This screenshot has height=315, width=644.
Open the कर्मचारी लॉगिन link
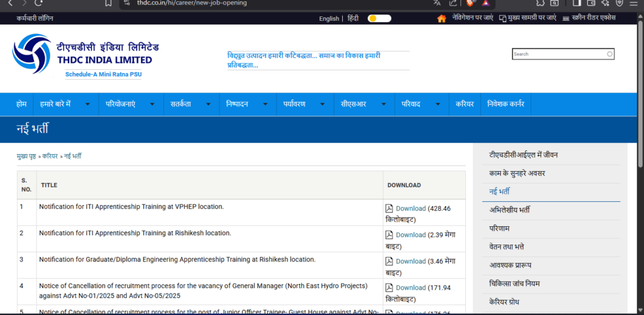pyautogui.click(x=35, y=18)
